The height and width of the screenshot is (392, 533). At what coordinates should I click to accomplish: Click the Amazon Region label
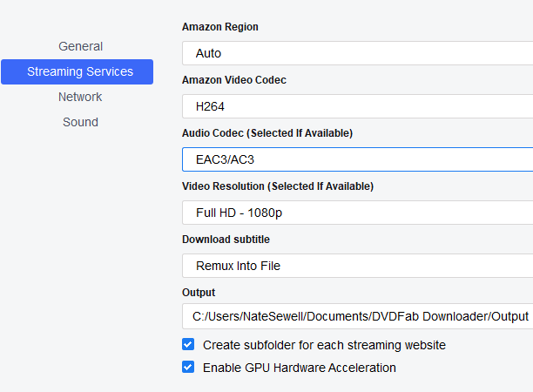(220, 27)
